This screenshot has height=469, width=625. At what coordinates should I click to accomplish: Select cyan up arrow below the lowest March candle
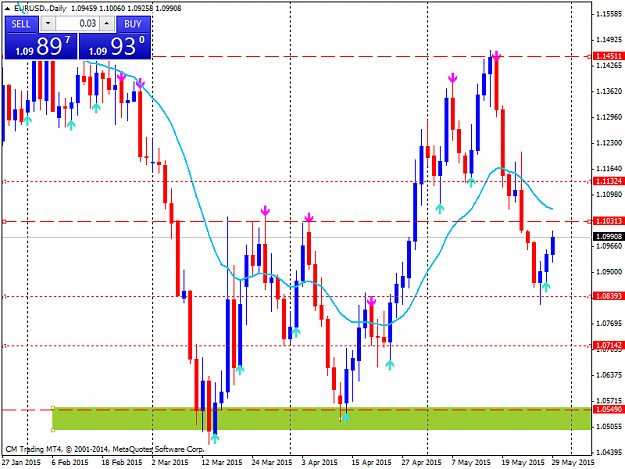coord(215,439)
